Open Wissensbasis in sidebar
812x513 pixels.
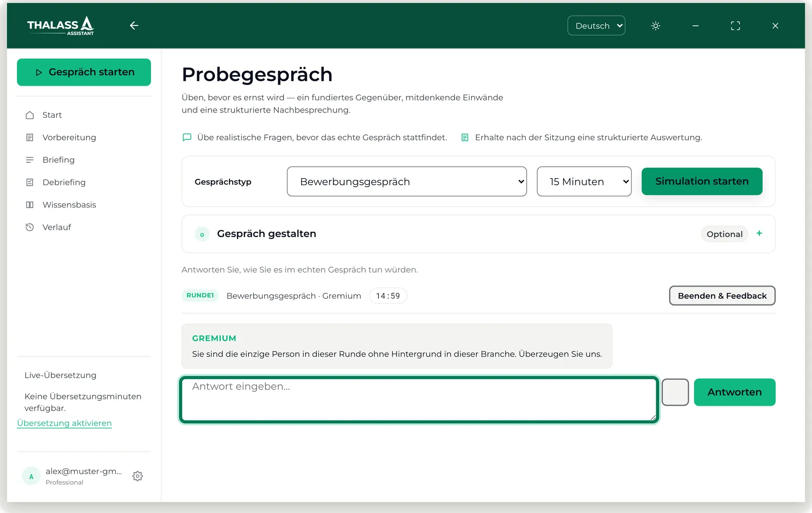click(x=84, y=205)
